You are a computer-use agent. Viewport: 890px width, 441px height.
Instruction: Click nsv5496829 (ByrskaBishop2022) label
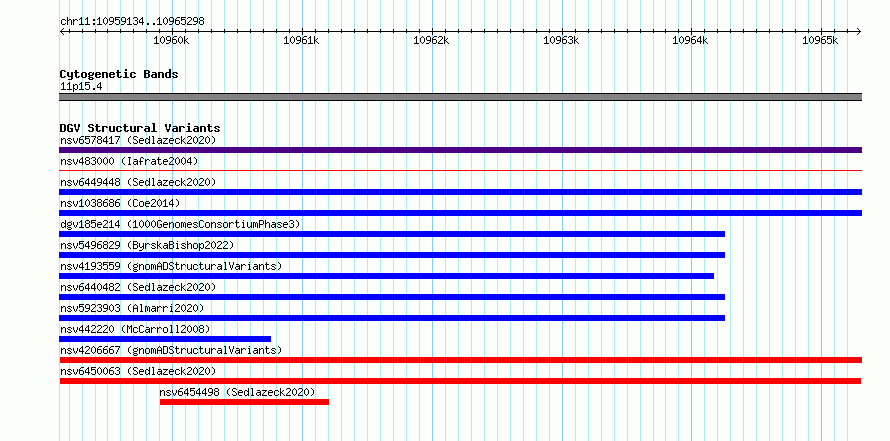147,245
